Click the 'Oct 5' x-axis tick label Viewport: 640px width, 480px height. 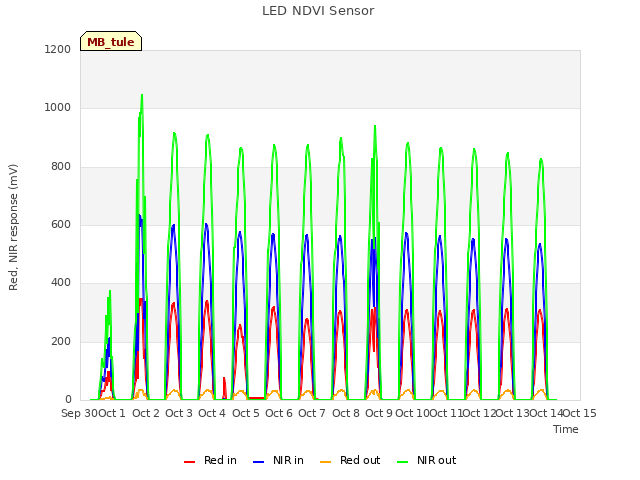[x=246, y=413]
